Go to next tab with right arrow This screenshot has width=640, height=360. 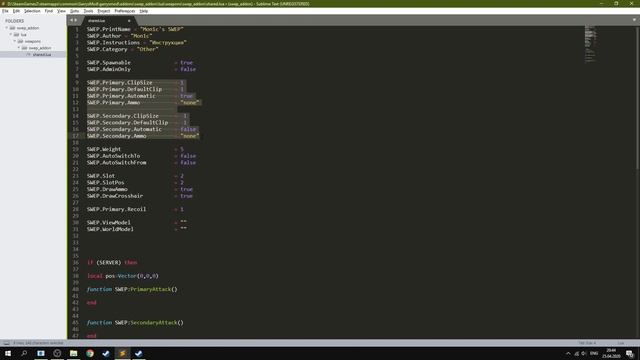point(76,20)
